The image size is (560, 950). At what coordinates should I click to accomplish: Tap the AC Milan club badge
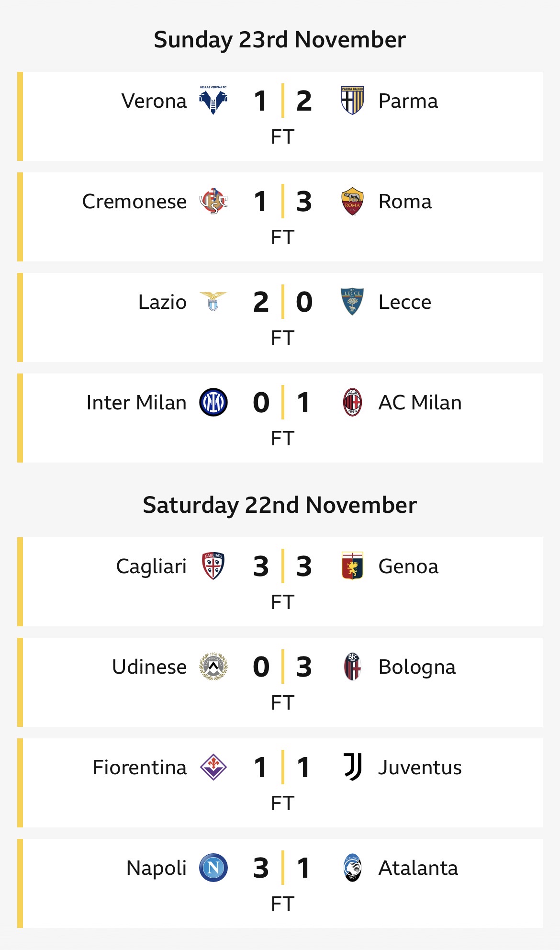point(352,402)
